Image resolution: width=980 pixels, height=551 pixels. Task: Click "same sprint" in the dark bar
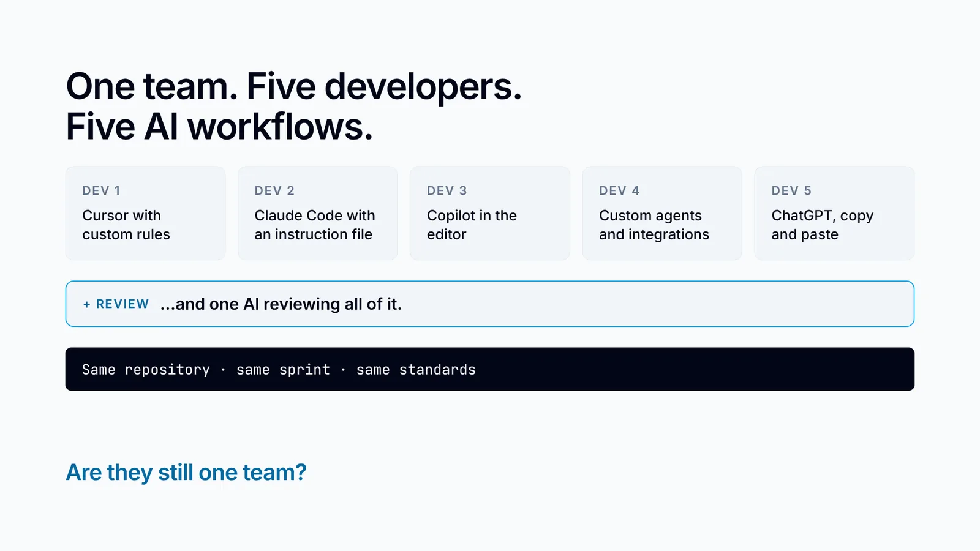283,370
